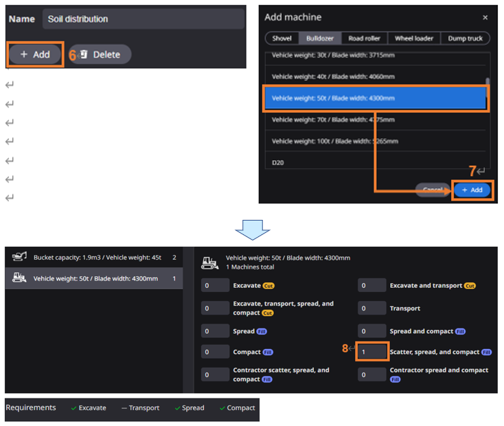Switch to the Road roller tab

[364, 38]
